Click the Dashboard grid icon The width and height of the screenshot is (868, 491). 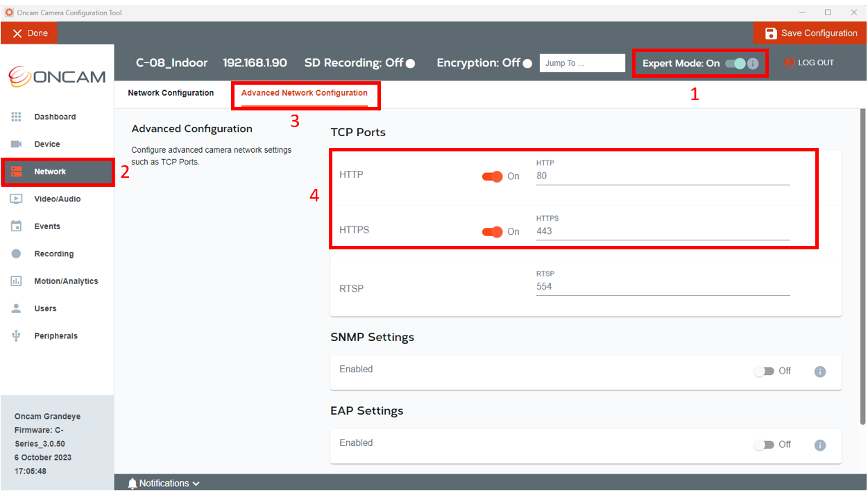(17, 117)
